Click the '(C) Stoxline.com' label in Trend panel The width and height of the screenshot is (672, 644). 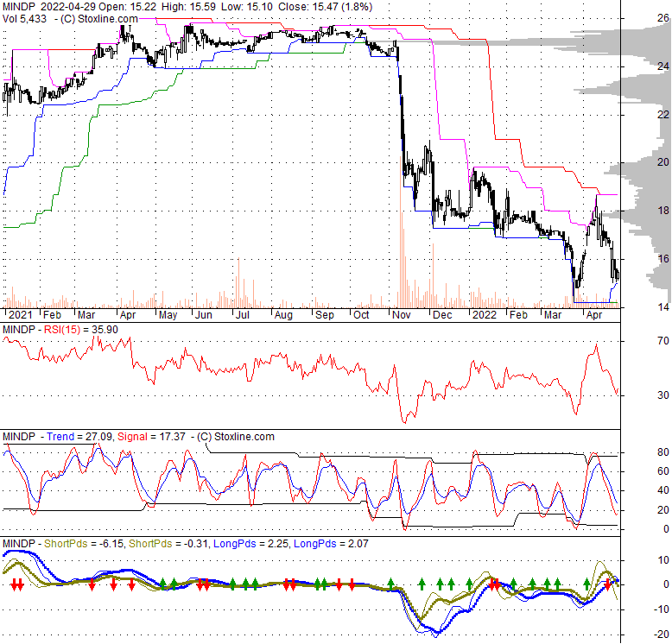coord(235,437)
